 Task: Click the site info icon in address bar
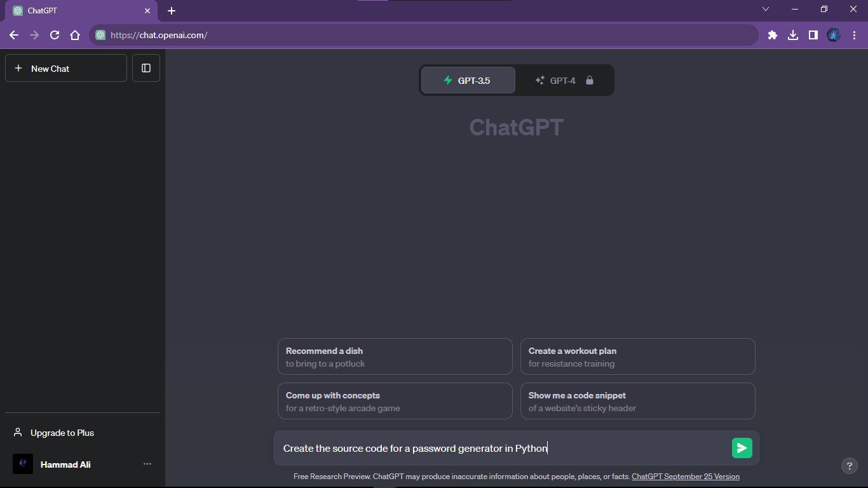coord(100,36)
